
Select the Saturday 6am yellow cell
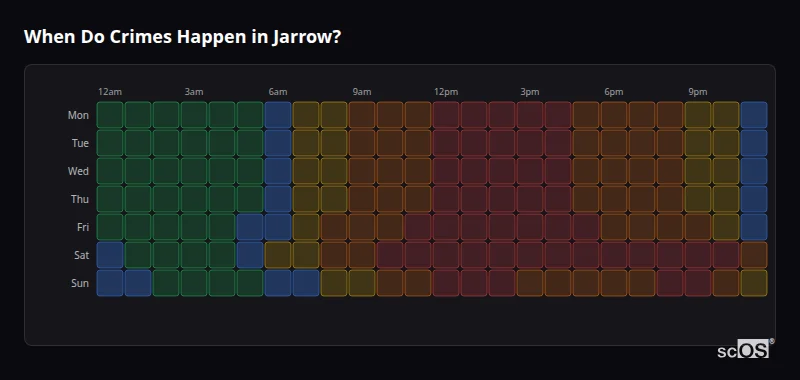pyautogui.click(x=278, y=255)
